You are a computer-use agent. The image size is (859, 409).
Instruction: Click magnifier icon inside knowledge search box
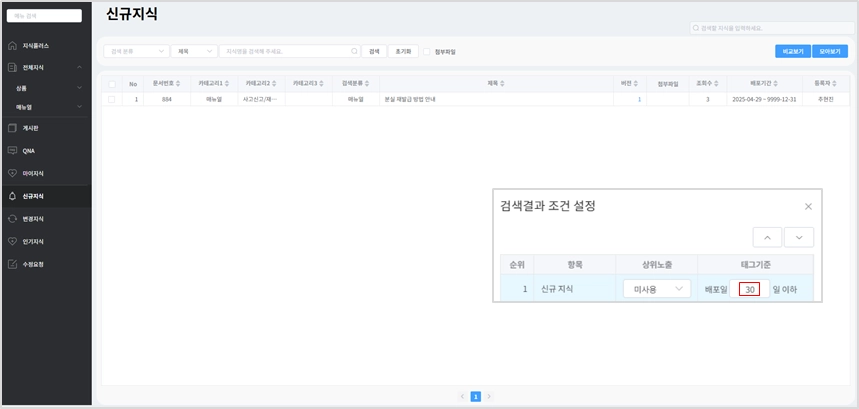(x=354, y=51)
